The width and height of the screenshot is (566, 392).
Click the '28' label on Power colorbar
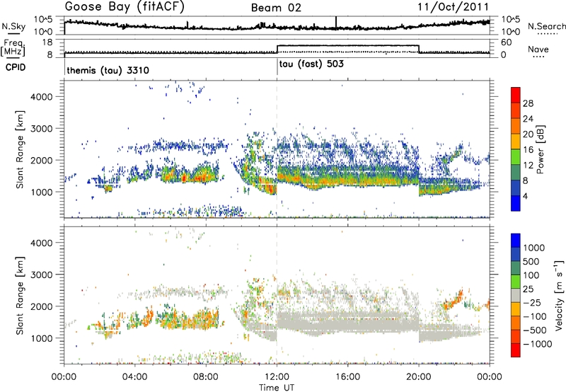(x=528, y=103)
